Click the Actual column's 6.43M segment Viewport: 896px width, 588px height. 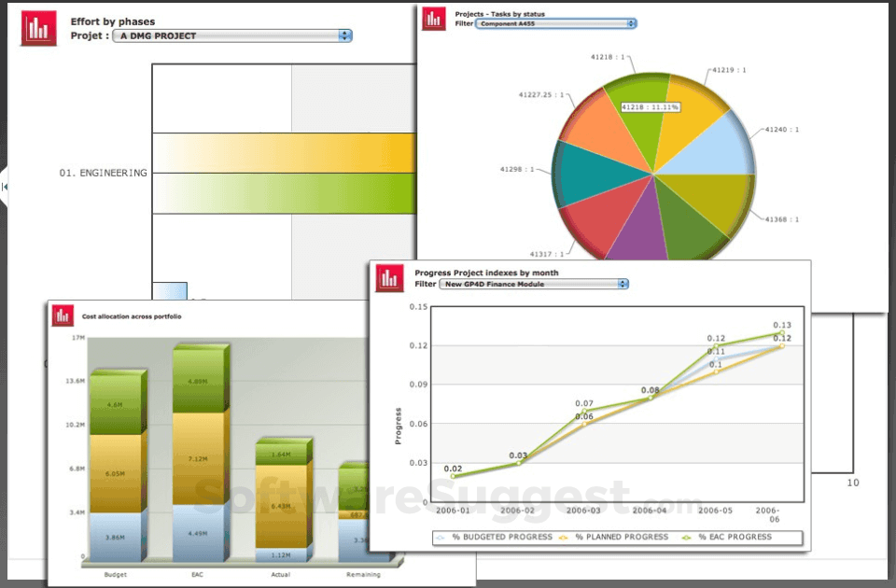point(281,506)
